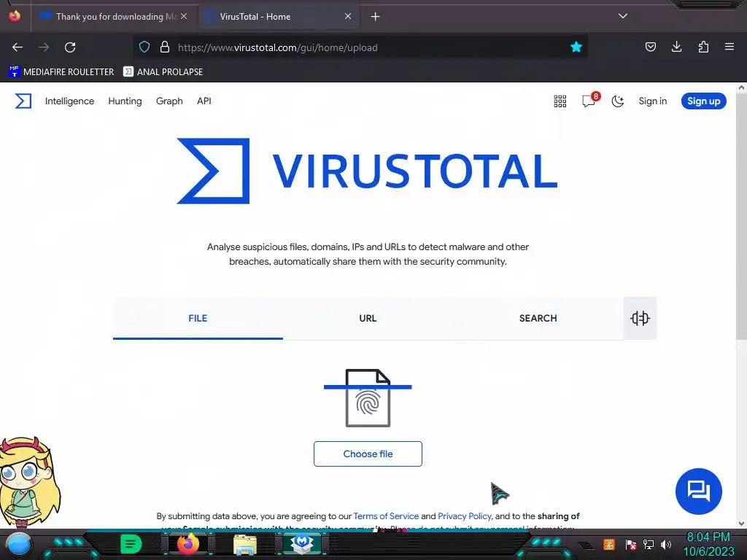
Task: Click the Choose file button
Action: 368,454
